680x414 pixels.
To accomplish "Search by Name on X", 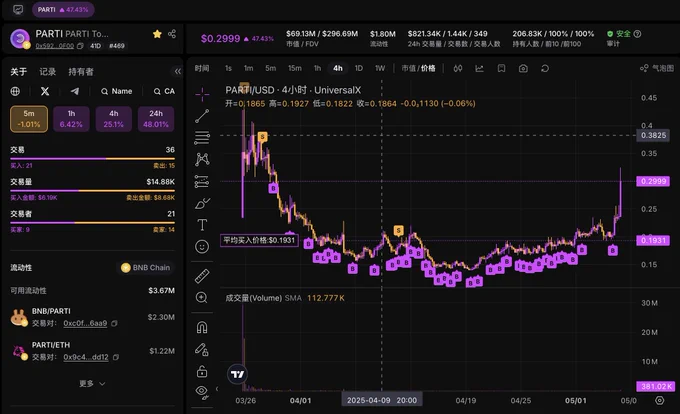I will pyautogui.click(x=117, y=91).
